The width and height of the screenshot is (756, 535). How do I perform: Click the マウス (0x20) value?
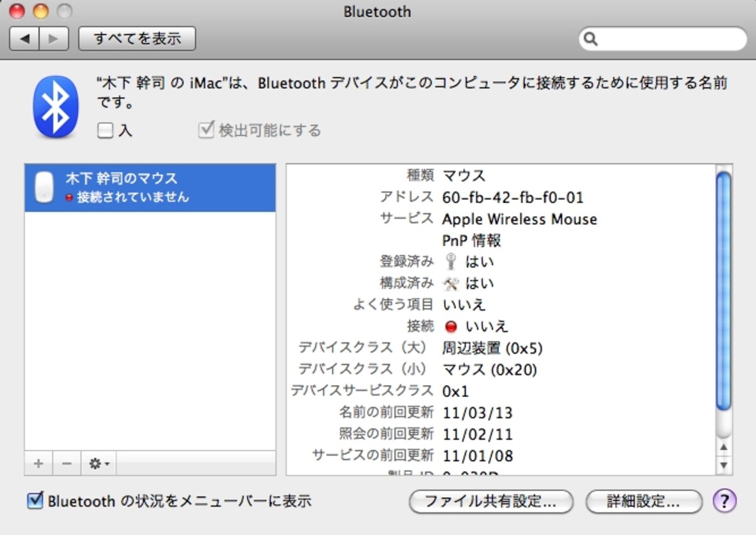(490, 369)
